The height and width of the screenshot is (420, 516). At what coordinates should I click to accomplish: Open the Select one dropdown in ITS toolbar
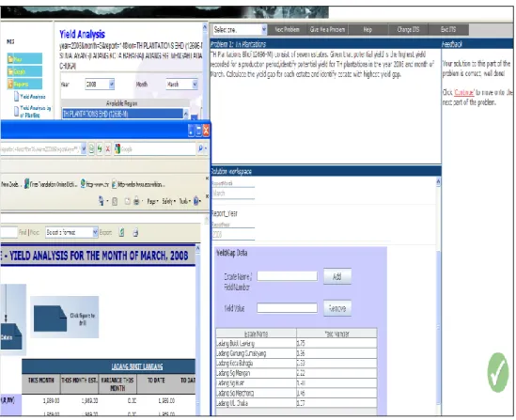pyautogui.click(x=240, y=30)
